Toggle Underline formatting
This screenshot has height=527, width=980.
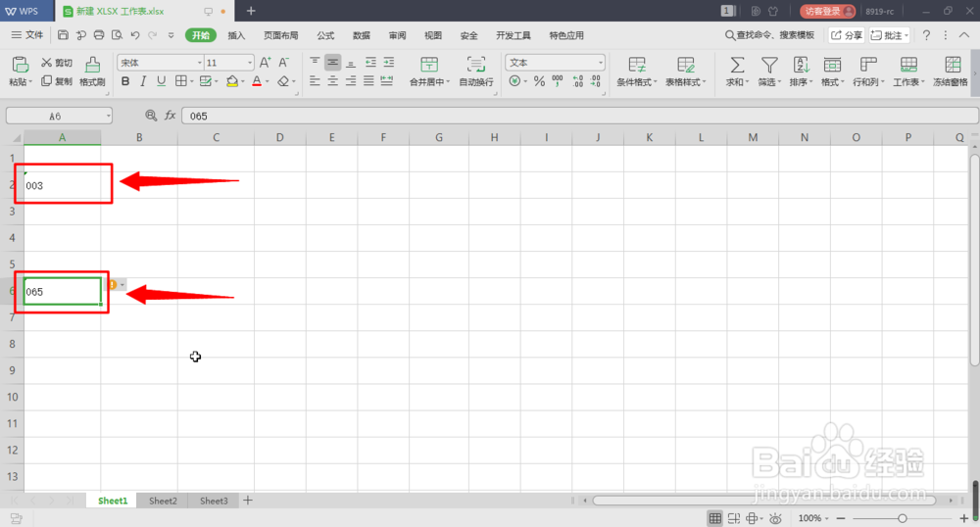[162, 81]
